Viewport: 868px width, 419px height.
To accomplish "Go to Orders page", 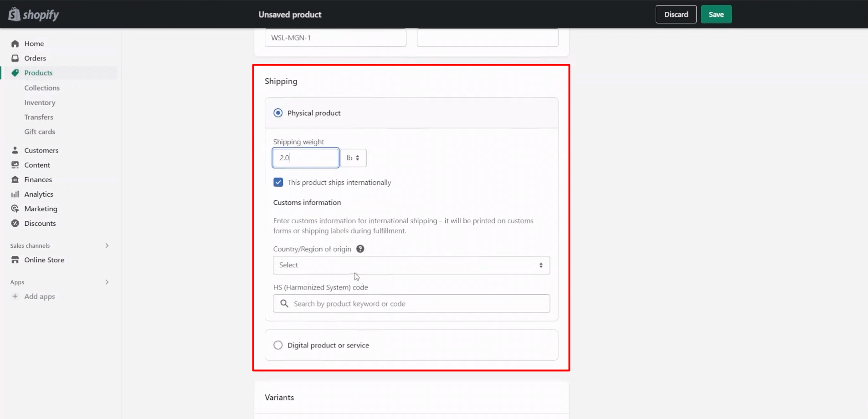I will 35,58.
